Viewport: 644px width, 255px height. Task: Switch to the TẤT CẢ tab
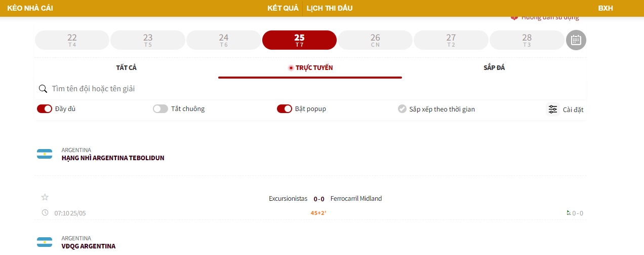point(127,68)
